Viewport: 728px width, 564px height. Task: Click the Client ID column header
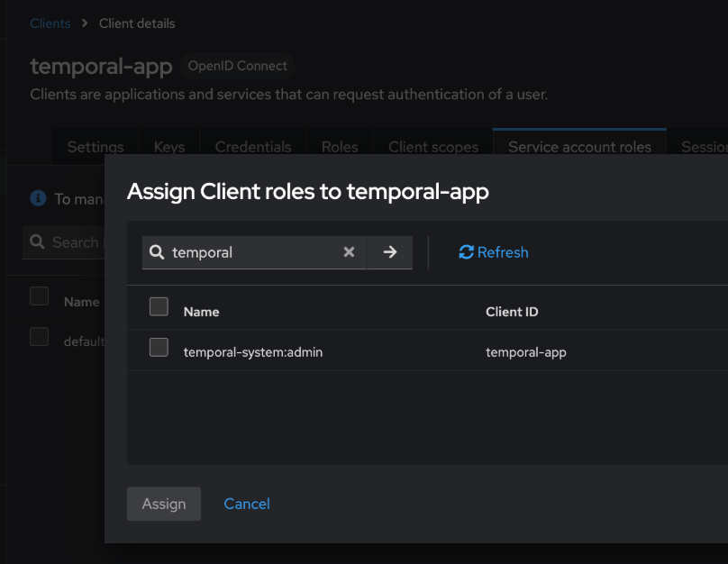tap(512, 312)
